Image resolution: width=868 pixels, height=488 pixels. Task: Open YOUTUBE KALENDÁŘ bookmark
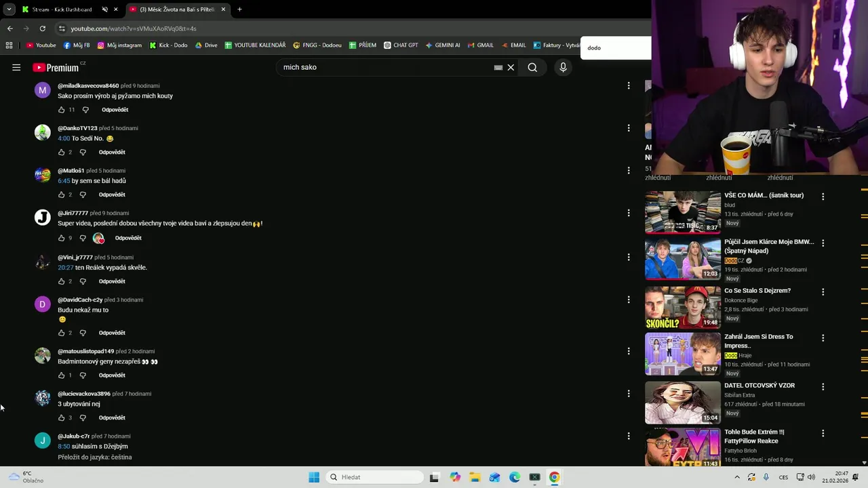click(255, 45)
